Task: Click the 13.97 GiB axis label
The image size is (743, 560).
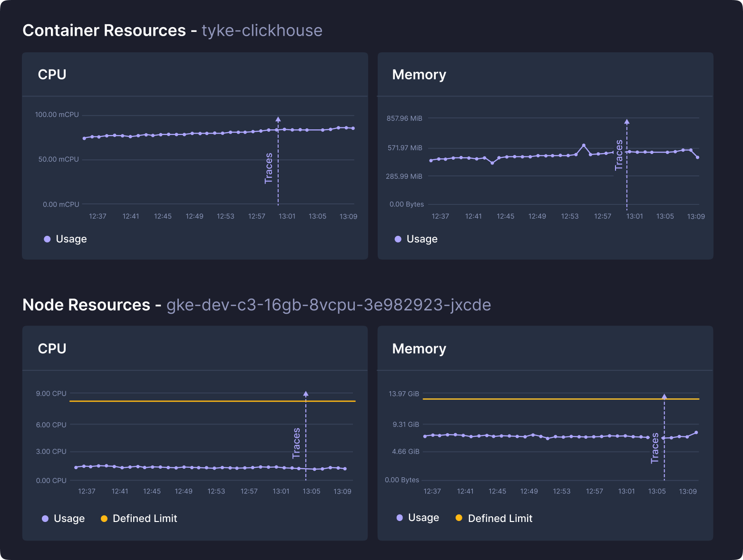Action: pyautogui.click(x=404, y=394)
